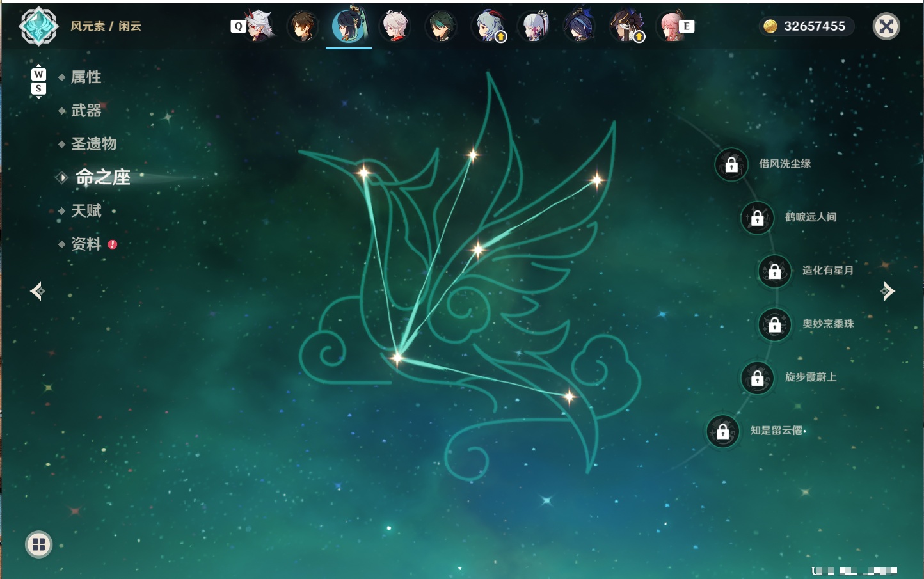The height and width of the screenshot is (579, 924).
Task: Click the E key next-character hint
Action: pyautogui.click(x=687, y=26)
